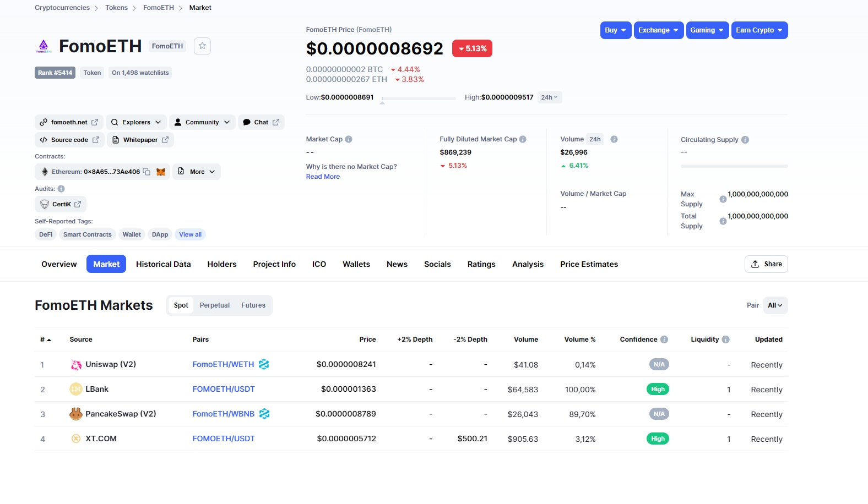
Task: Click DEX icon beside FomoETH/WBNB pair
Action: point(264,414)
